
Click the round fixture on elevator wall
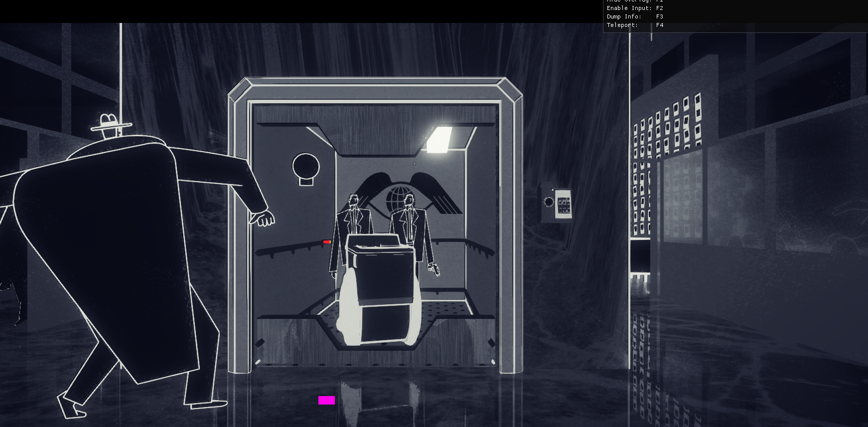click(305, 169)
